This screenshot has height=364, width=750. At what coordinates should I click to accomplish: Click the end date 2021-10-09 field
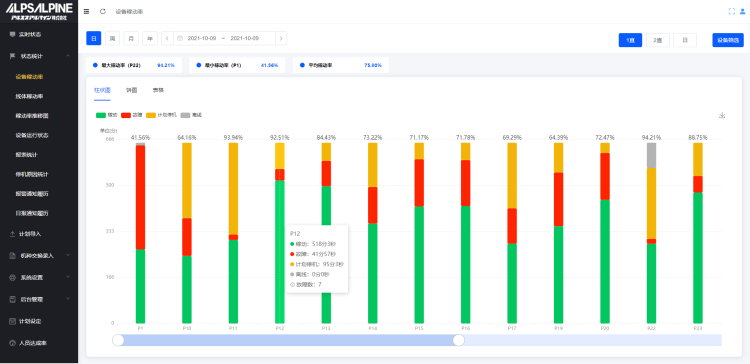[244, 38]
